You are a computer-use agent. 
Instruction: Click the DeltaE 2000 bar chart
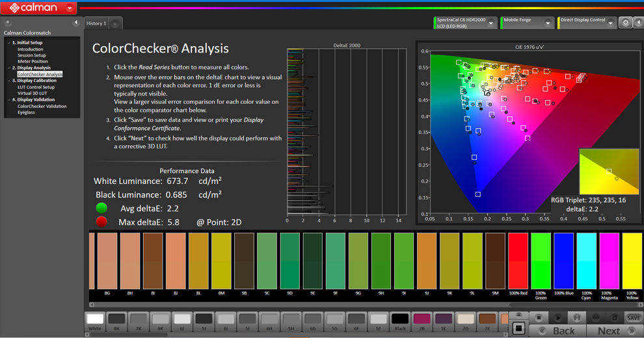pos(347,132)
